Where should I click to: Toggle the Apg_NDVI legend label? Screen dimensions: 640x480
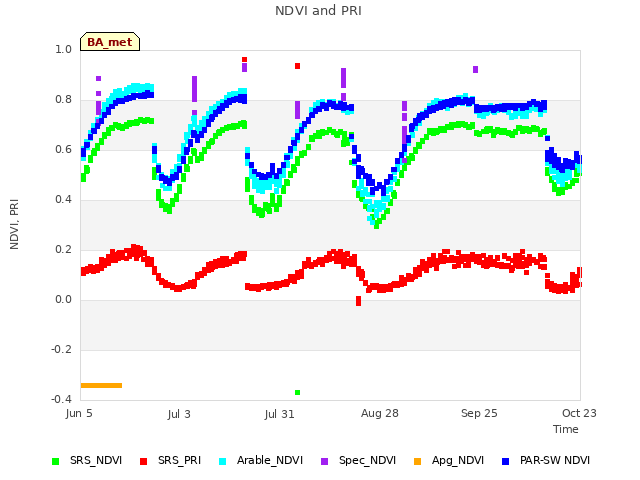click(x=458, y=460)
